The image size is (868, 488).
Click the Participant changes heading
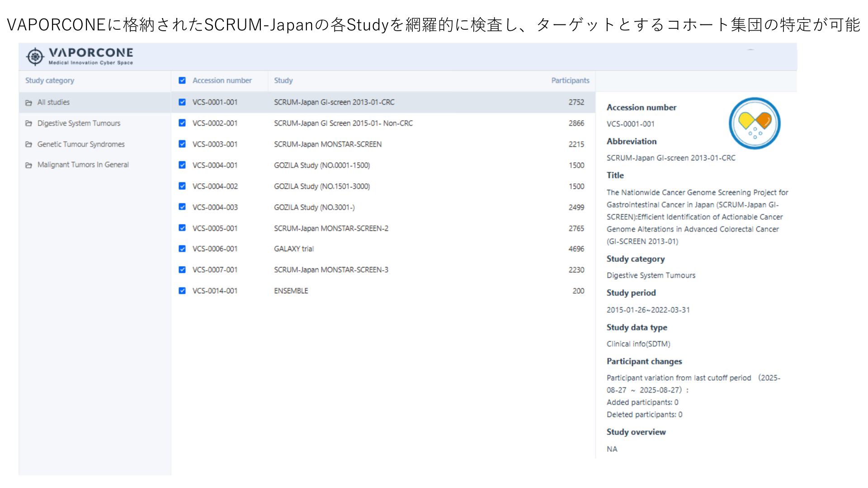point(644,361)
